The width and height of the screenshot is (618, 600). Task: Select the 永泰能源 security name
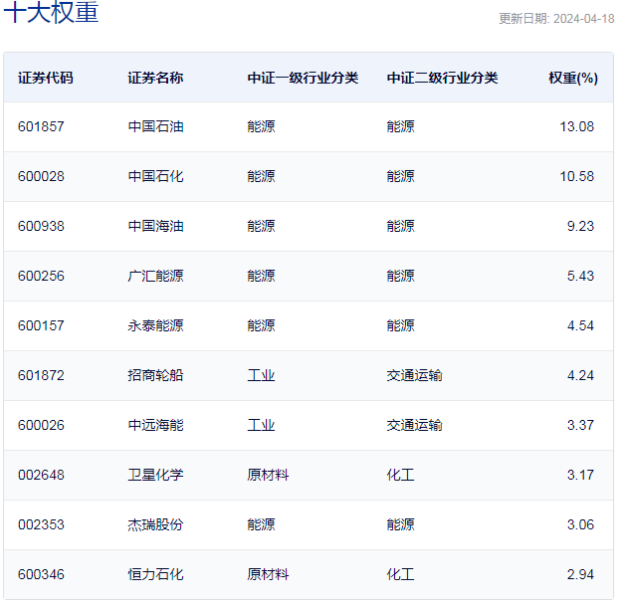point(155,326)
